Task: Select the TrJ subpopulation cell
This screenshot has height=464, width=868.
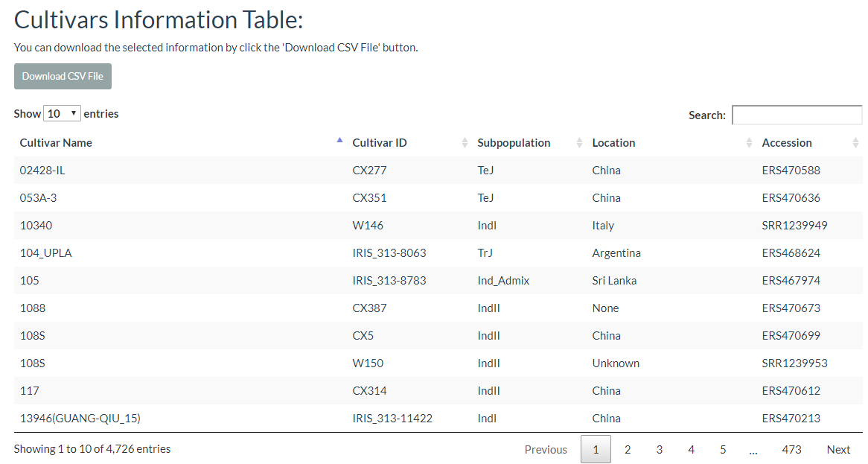Action: click(485, 253)
